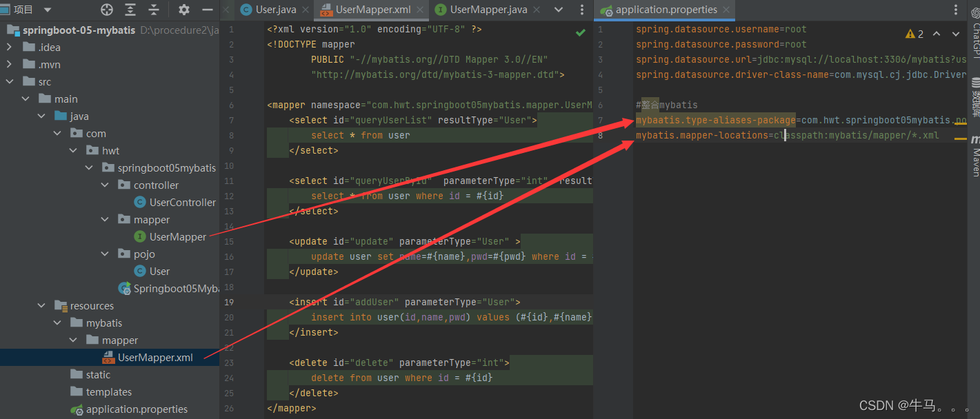Switch to the UserMapper.java tab

489,10
